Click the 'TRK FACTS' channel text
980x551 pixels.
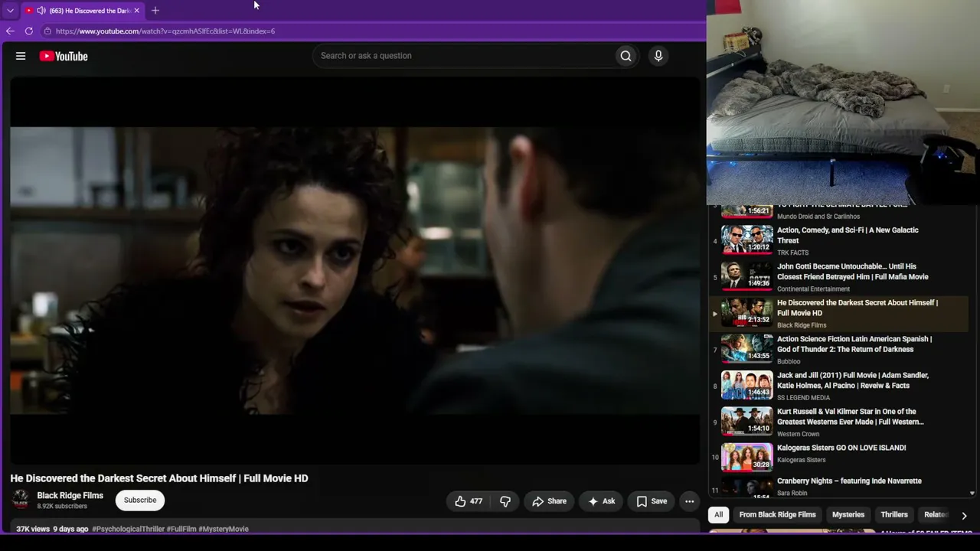pyautogui.click(x=792, y=253)
